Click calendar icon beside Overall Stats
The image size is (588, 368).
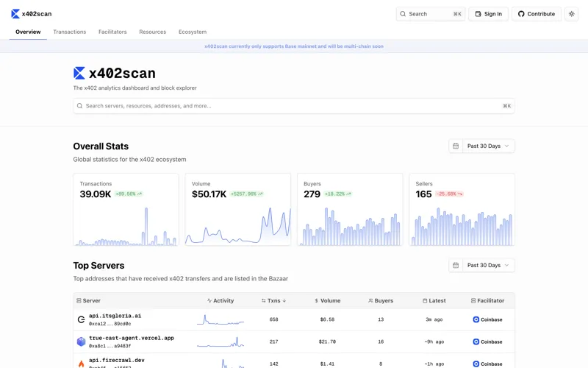pos(456,146)
